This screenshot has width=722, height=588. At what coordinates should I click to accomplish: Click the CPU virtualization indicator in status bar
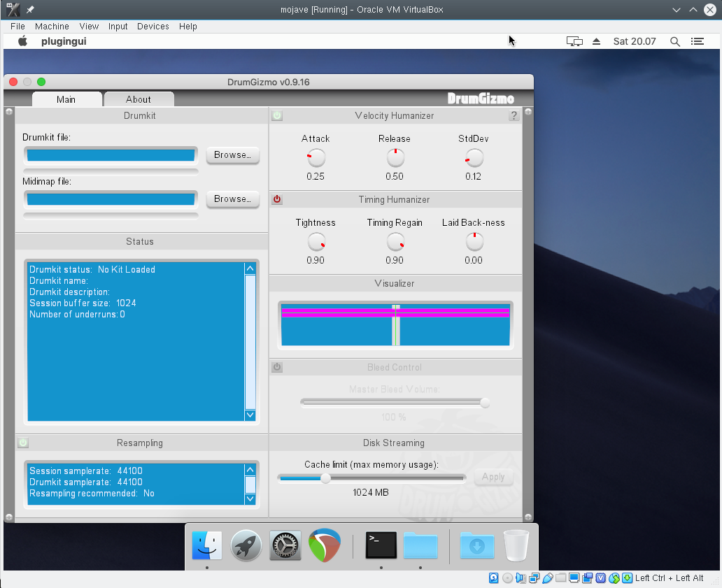601,578
